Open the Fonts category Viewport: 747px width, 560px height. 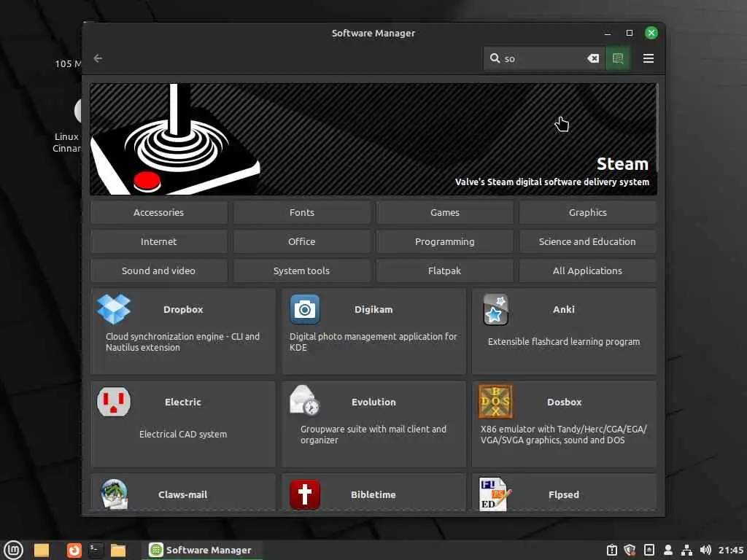click(x=301, y=212)
